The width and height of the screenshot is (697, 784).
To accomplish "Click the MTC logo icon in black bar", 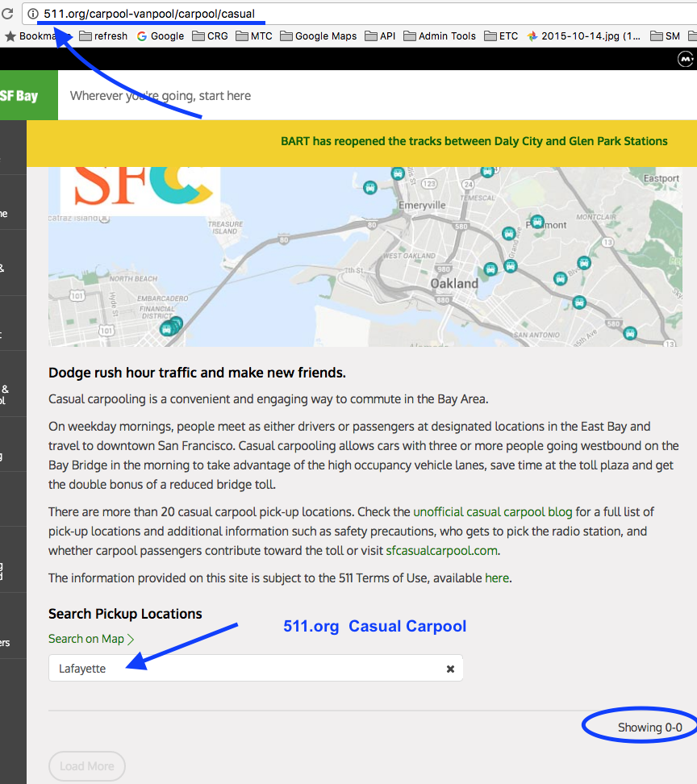I will click(x=686, y=59).
